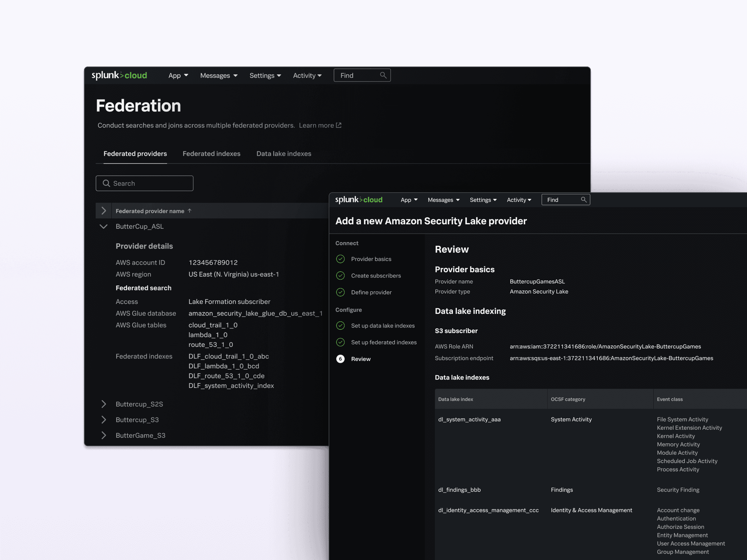Switch to the Federated indexes tab
Image resolution: width=747 pixels, height=560 pixels.
point(211,154)
